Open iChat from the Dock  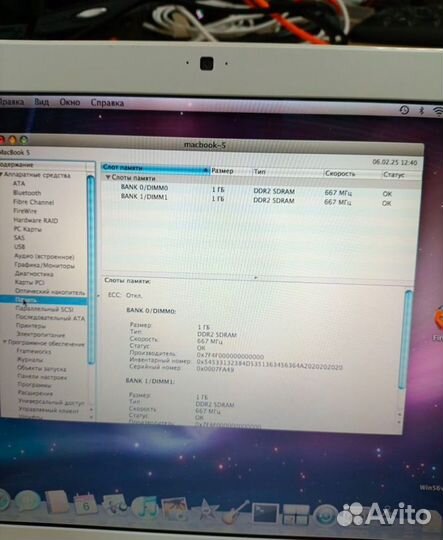click(x=27, y=501)
